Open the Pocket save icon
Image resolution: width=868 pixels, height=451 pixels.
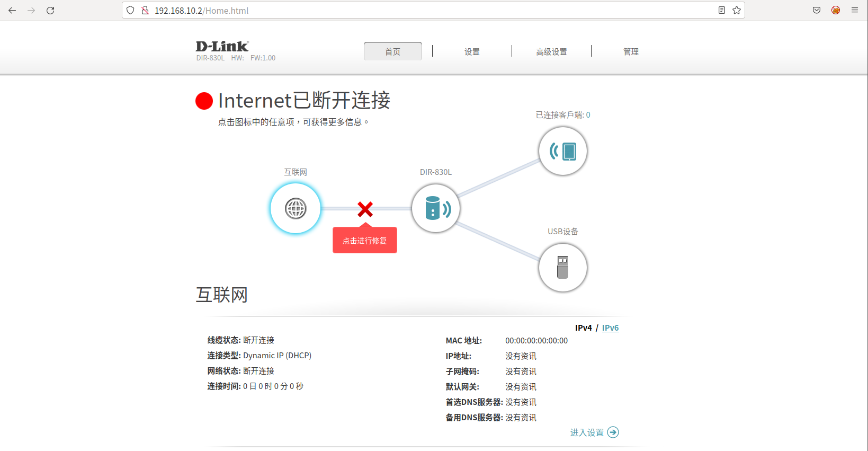point(817,11)
